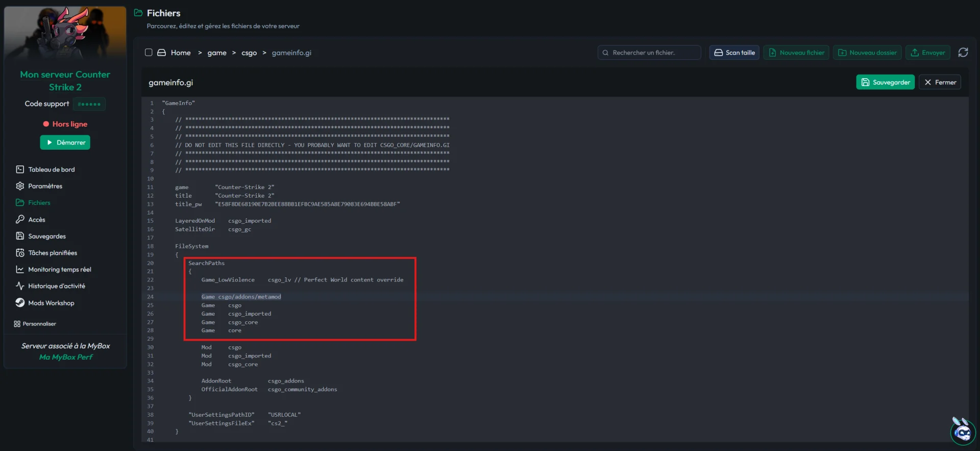Click the server avatar image
The height and width of the screenshot is (451, 980).
coord(65,33)
